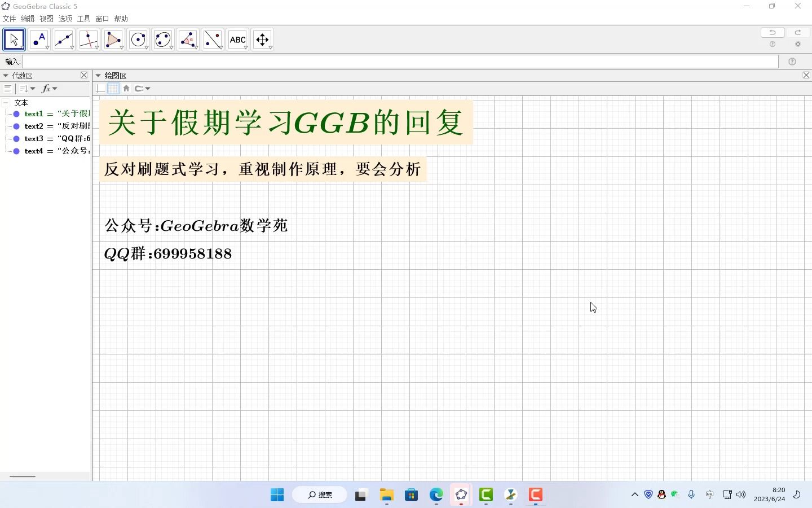The width and height of the screenshot is (812, 508).
Task: Open Microsoft Edge from the taskbar
Action: (436, 495)
